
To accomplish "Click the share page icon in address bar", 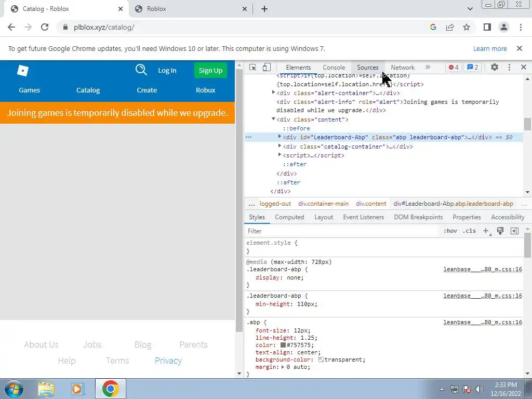I will click(450, 27).
